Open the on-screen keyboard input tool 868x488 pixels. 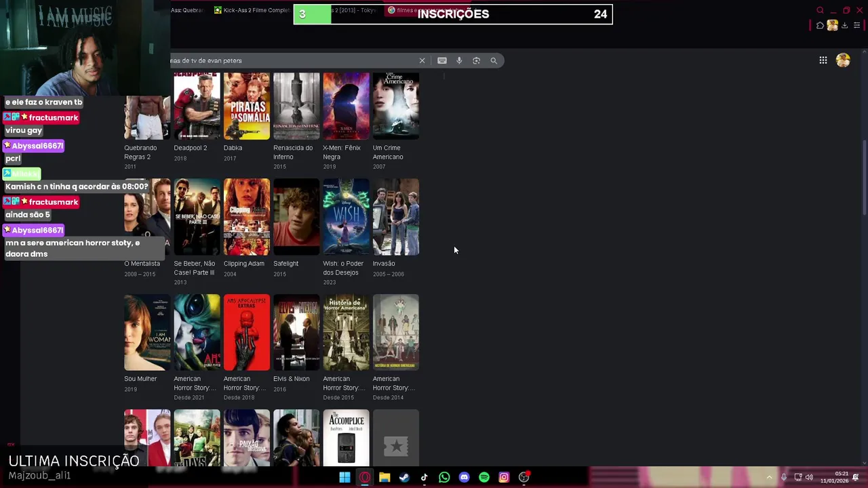[x=442, y=60]
